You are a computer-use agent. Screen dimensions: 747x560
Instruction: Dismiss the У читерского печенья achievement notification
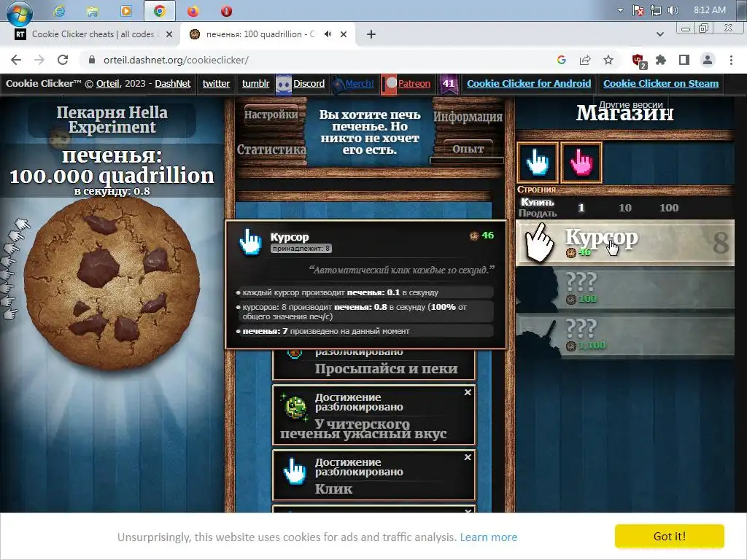468,392
